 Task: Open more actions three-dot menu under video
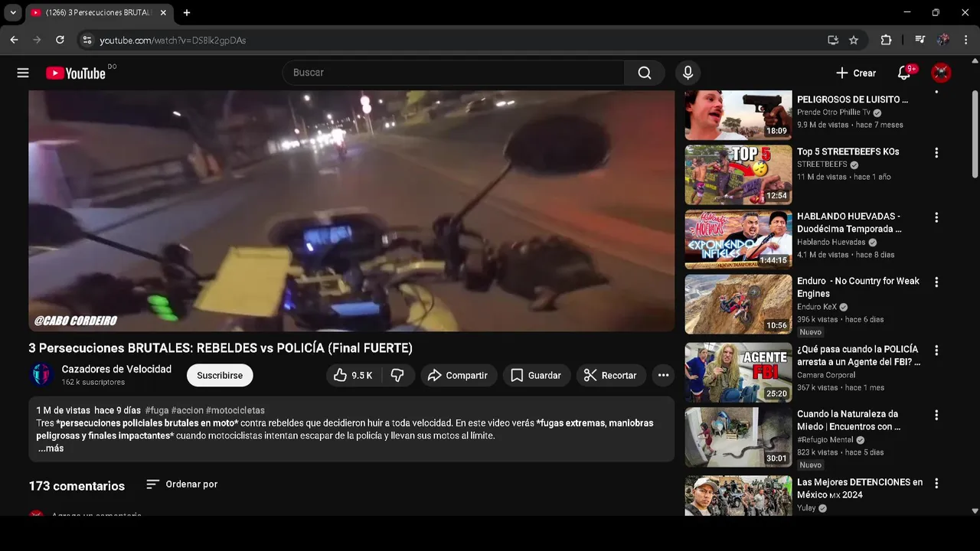tap(663, 375)
